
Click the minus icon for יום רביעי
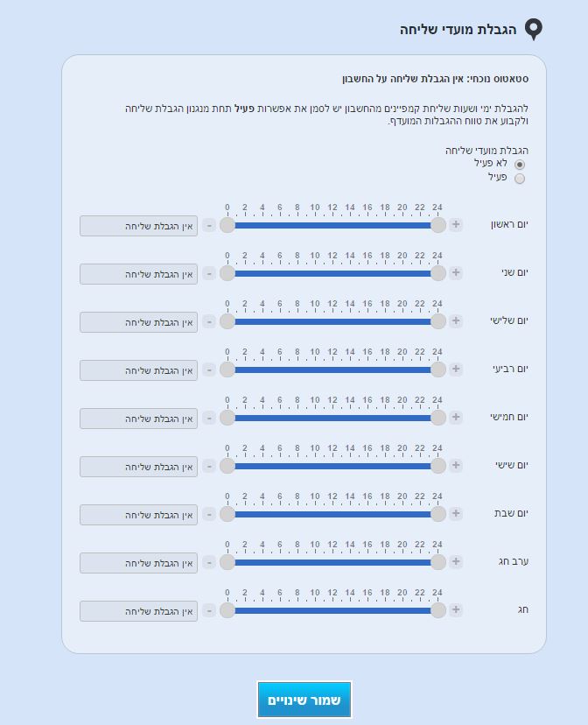[209, 370]
